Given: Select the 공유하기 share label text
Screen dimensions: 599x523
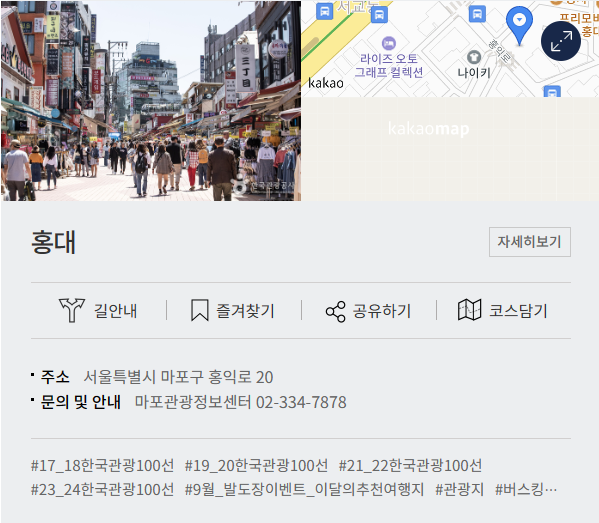Looking at the screenshot, I should click(382, 311).
